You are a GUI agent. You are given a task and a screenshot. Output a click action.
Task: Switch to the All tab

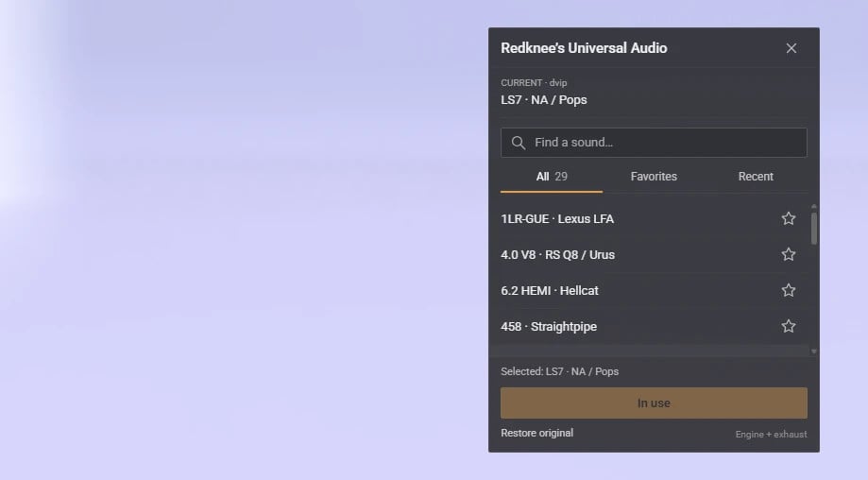coord(552,177)
